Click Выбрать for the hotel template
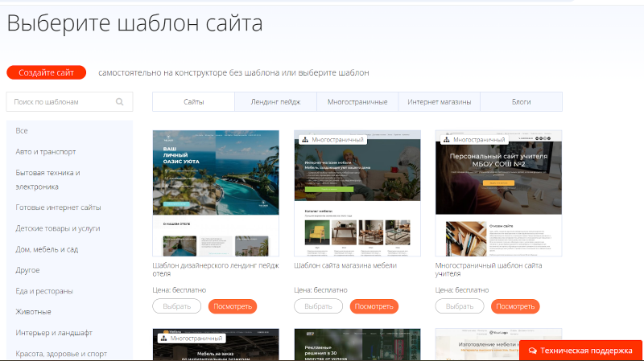 coord(176,306)
